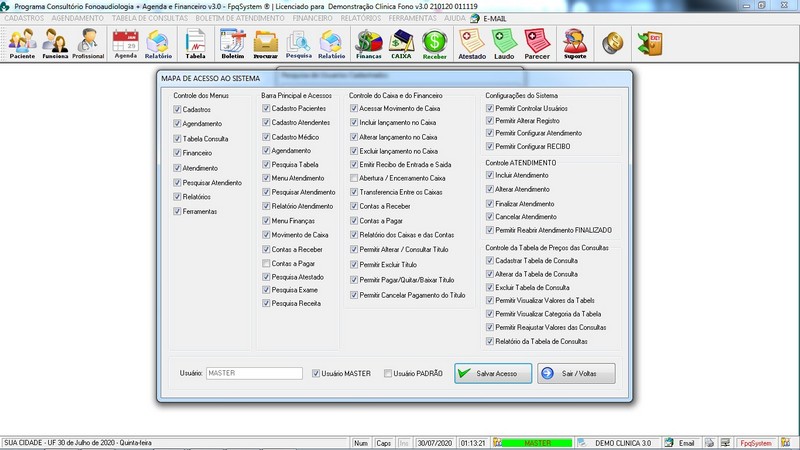Open the FERRAMENTAS menu
This screenshot has height=450, width=800.
(x=413, y=18)
